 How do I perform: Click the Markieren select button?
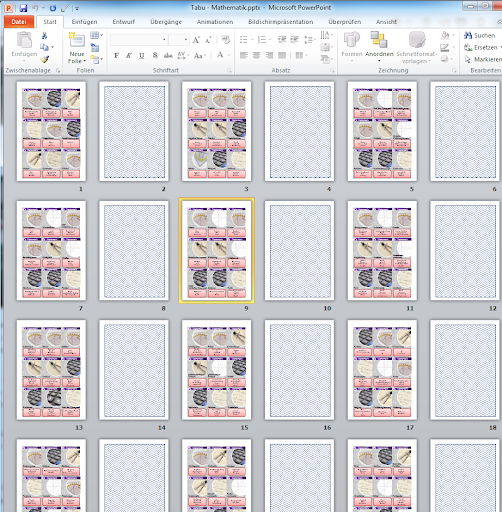tap(483, 59)
